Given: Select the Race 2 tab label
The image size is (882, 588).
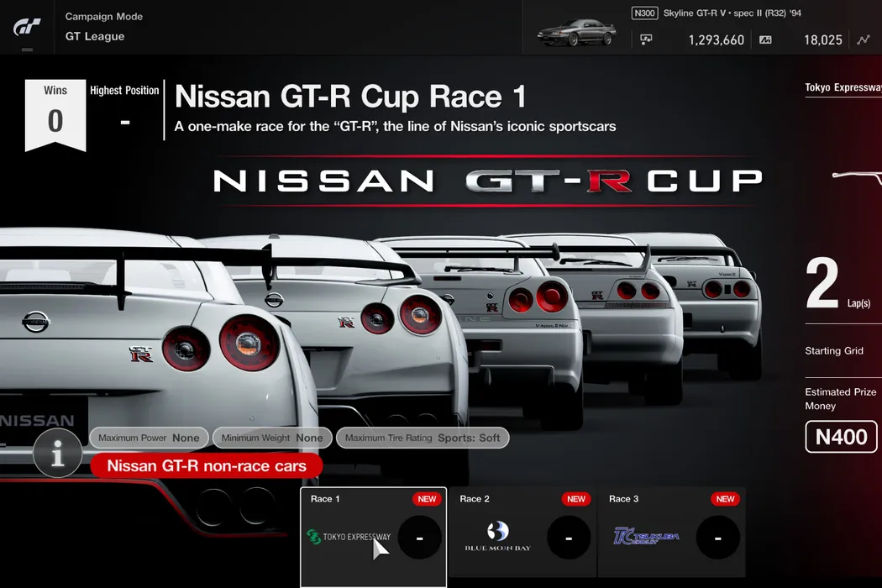Looking at the screenshot, I should click(475, 499).
